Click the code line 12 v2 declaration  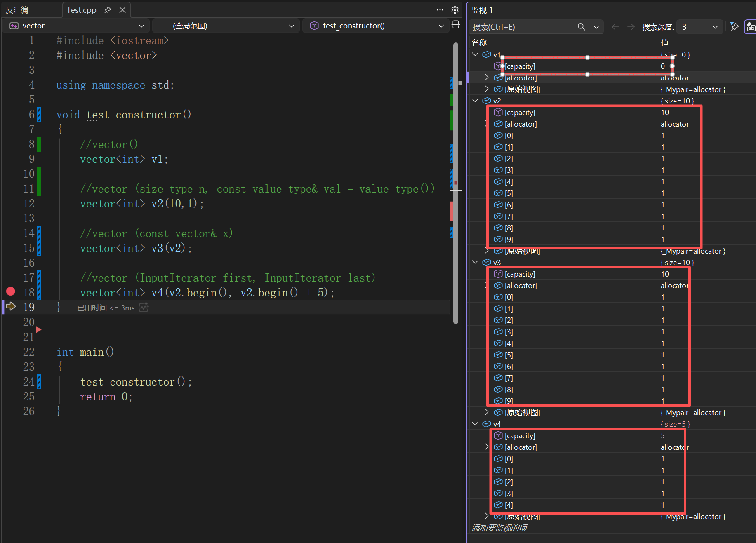pos(142,204)
